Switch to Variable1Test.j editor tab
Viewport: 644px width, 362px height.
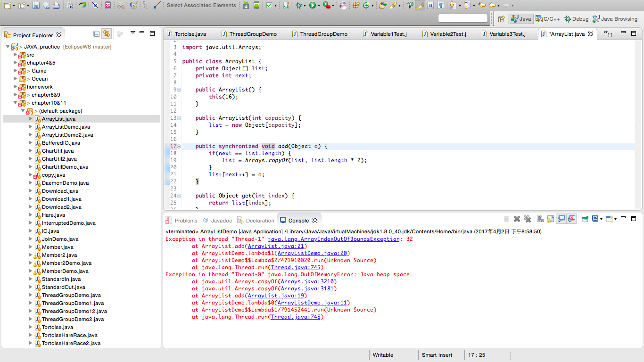(388, 34)
